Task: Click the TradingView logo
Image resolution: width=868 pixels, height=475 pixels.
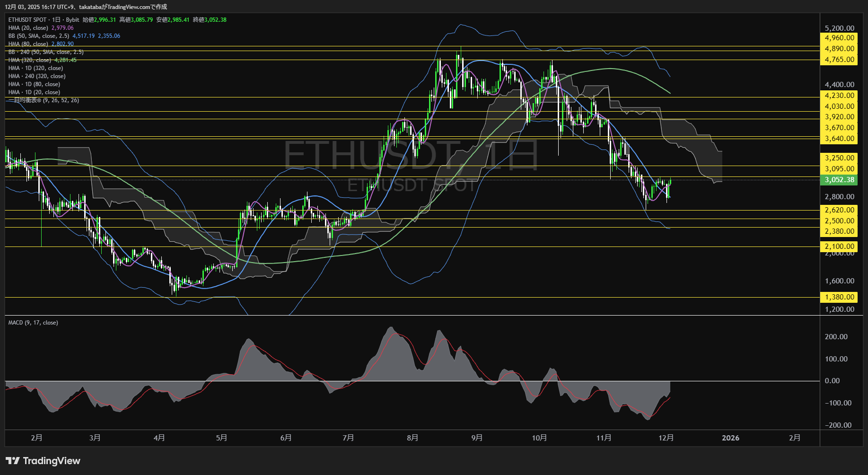Action: (43, 461)
